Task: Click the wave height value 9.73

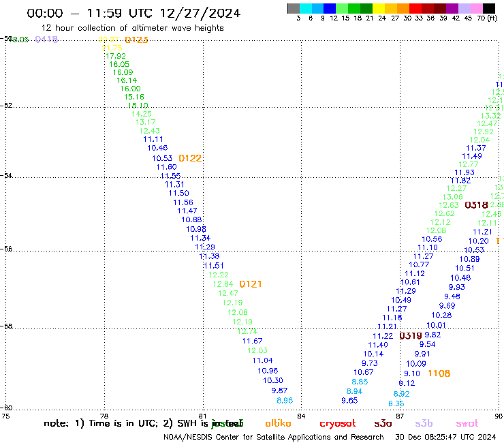Action: coord(370,363)
